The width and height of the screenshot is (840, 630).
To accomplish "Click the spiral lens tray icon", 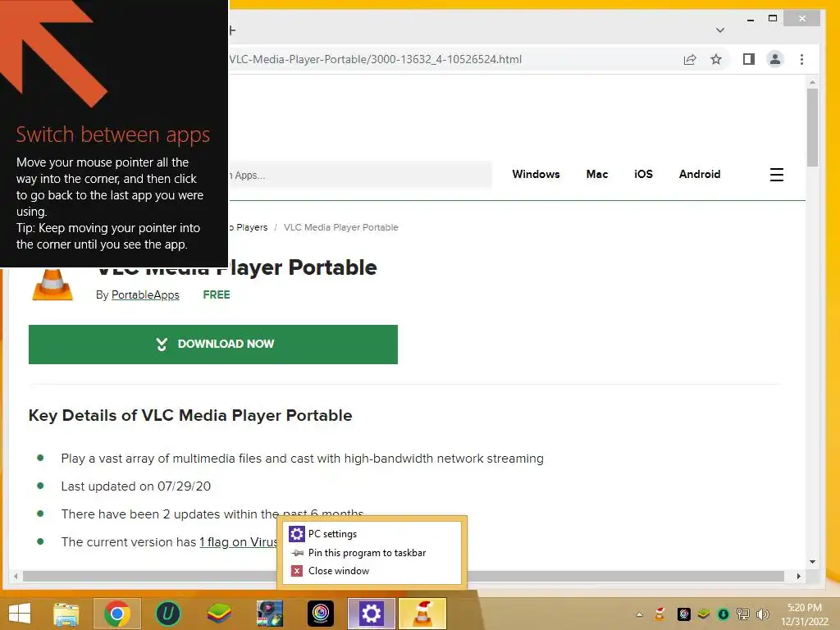I will pyautogui.click(x=683, y=614).
